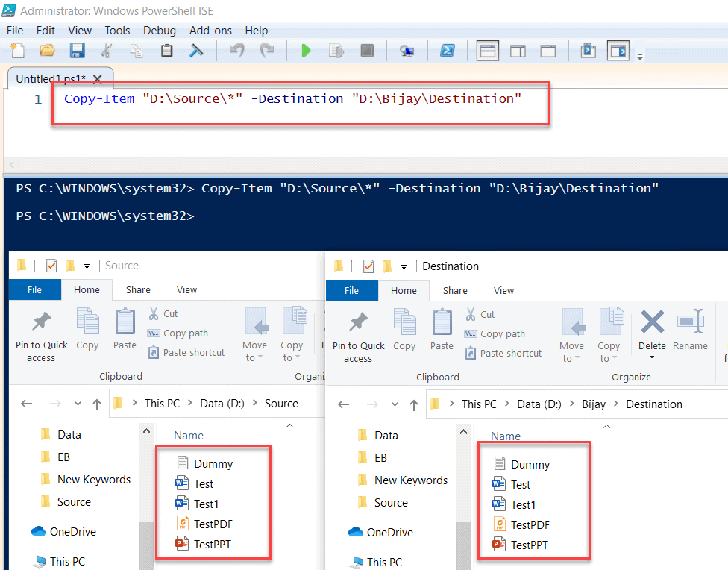This screenshot has width=728, height=570.
Task: Pin the Destination folder to Quick access
Action: [357, 333]
